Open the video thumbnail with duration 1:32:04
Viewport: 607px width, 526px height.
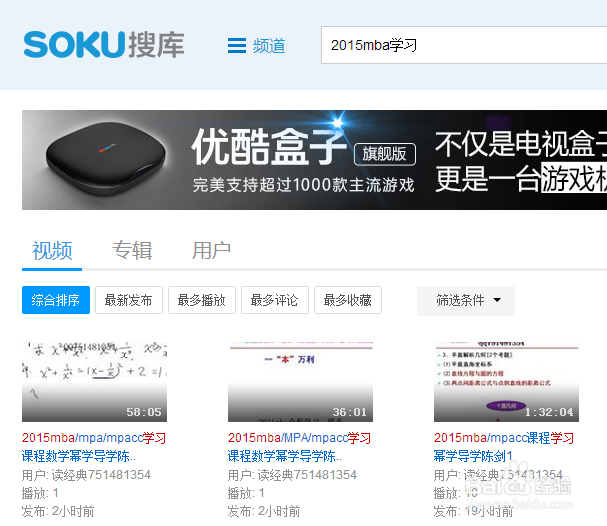point(506,382)
